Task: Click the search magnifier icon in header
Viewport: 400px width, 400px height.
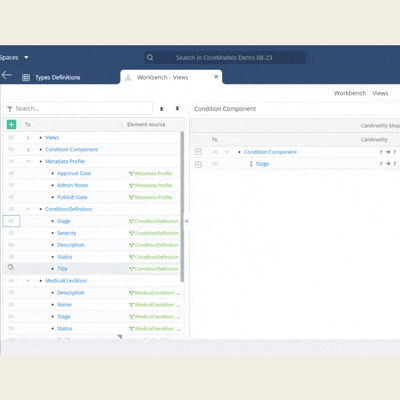Action: coord(150,57)
